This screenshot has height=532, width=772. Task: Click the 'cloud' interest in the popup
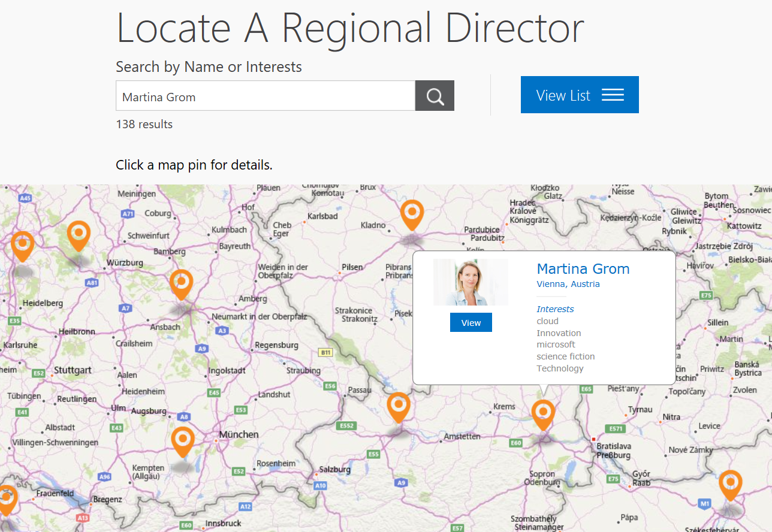coord(547,321)
